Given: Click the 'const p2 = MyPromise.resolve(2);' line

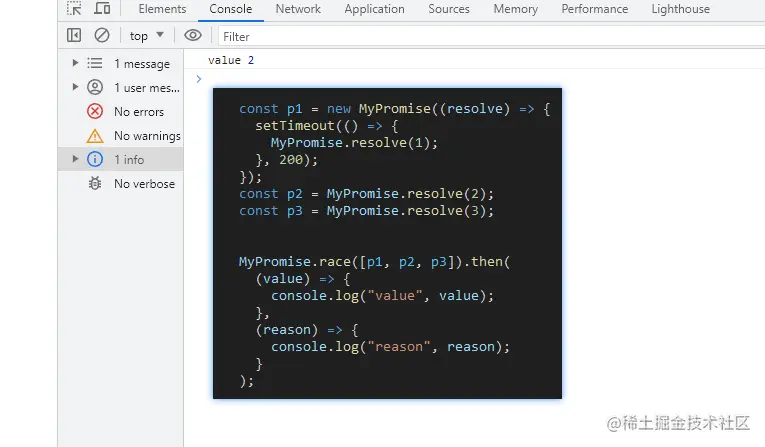Looking at the screenshot, I should point(366,194).
